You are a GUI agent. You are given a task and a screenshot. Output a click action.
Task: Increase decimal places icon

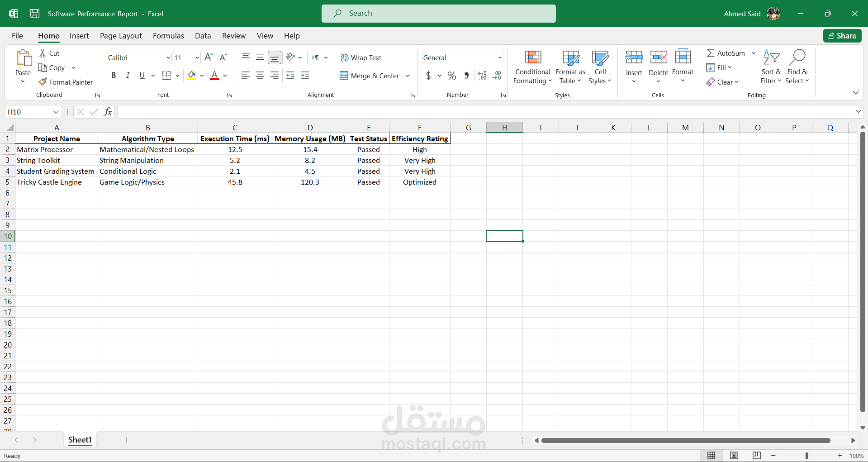(x=482, y=76)
